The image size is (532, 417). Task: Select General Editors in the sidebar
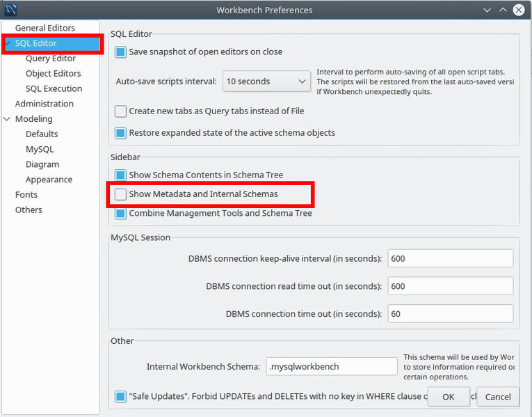pyautogui.click(x=45, y=28)
